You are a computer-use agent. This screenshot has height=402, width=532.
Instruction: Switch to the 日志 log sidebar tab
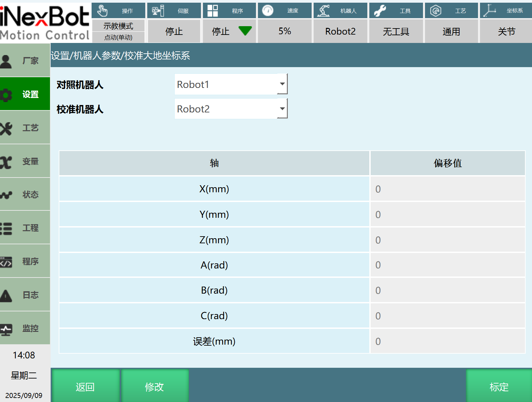click(25, 295)
